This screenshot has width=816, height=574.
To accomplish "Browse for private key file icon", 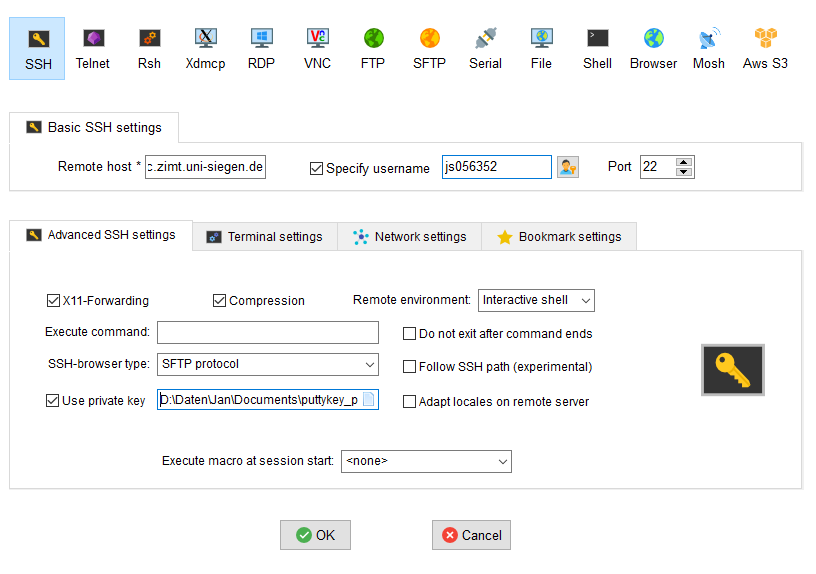I will pyautogui.click(x=368, y=399).
